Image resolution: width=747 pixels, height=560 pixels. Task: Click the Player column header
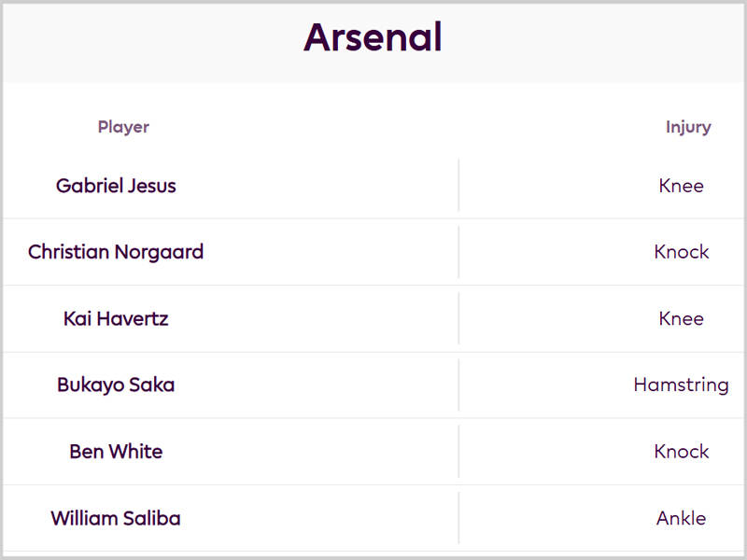(x=123, y=127)
